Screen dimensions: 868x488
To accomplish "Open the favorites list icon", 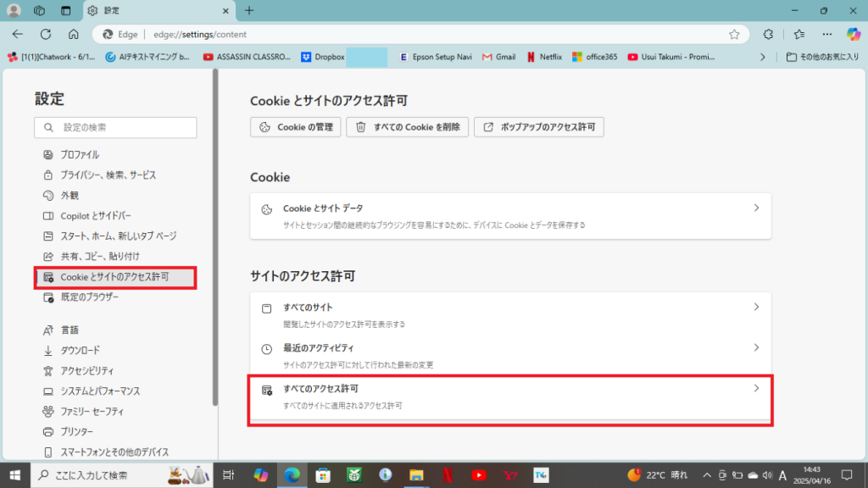I will [799, 34].
